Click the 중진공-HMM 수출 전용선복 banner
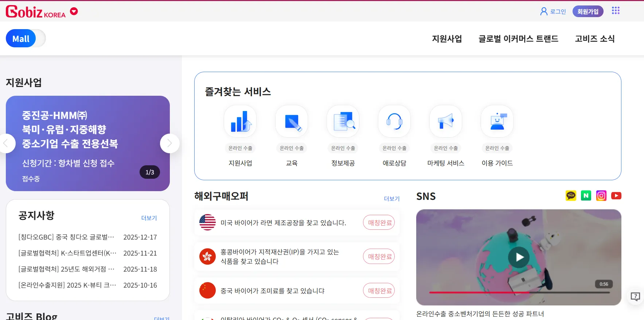 88,143
